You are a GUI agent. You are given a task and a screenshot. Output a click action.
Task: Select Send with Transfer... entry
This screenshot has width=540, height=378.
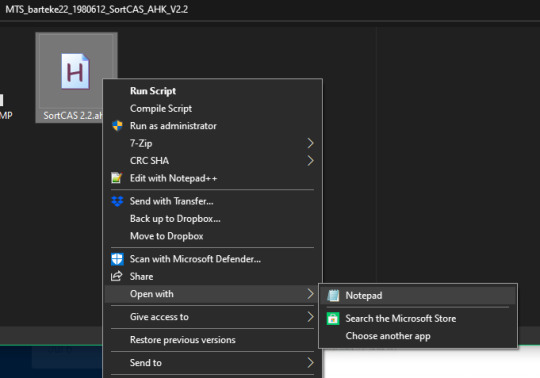(x=212, y=201)
